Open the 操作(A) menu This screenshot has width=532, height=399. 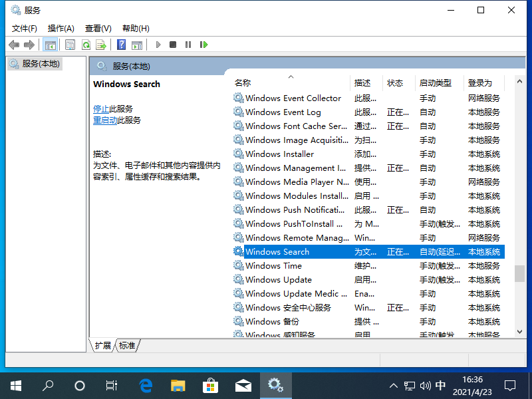click(x=61, y=28)
